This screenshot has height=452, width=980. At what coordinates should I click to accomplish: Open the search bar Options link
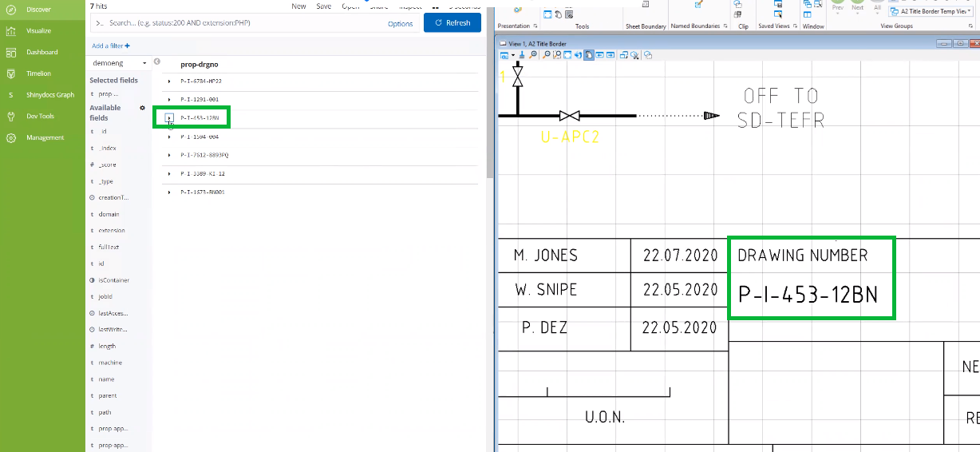[400, 23]
